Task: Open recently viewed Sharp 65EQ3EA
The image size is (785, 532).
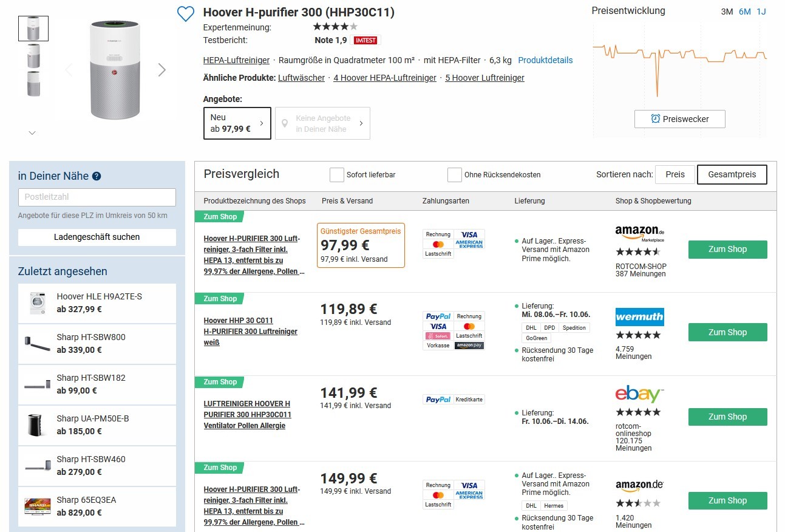Action: [97, 506]
